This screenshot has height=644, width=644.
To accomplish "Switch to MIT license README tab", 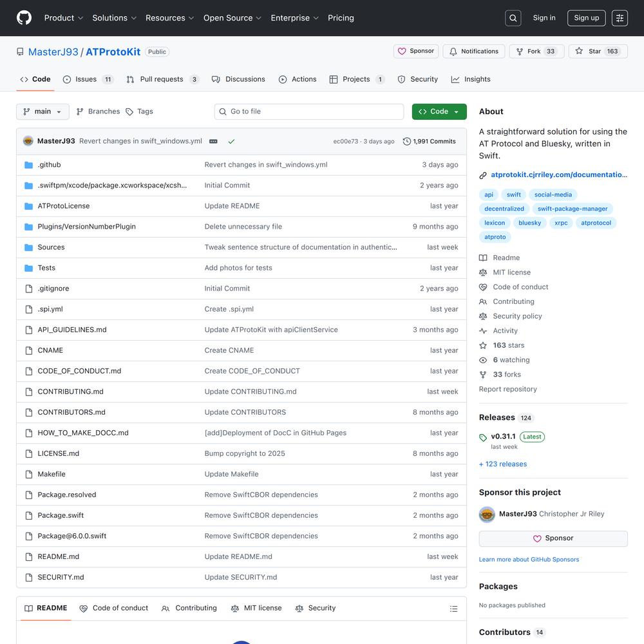I will click(x=256, y=609).
